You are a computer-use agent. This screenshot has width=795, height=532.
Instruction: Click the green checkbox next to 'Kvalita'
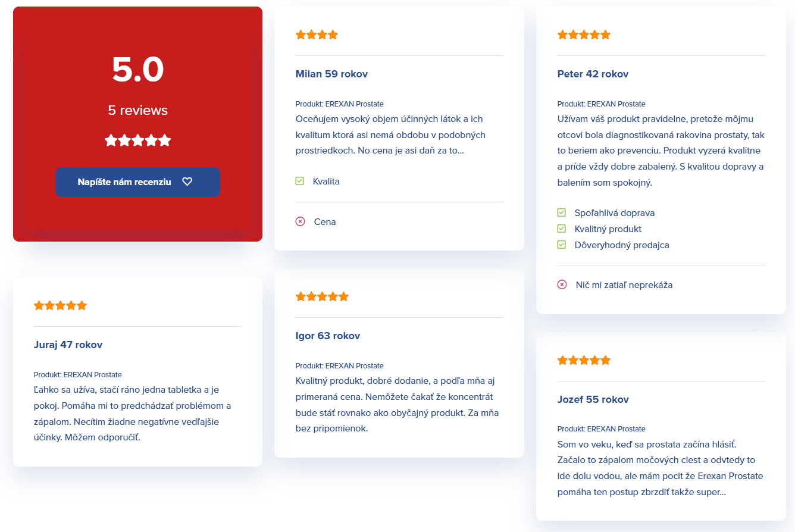(300, 181)
